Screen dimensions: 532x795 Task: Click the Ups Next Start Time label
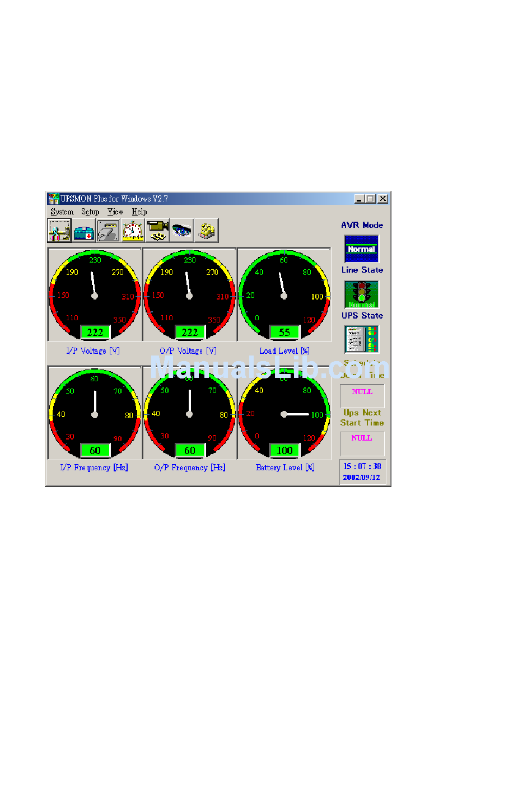(x=362, y=418)
